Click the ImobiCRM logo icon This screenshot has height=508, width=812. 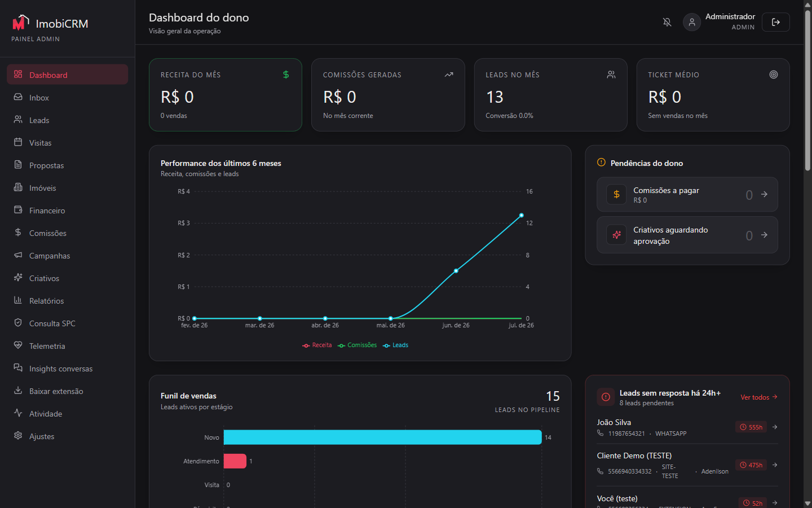coord(20,23)
